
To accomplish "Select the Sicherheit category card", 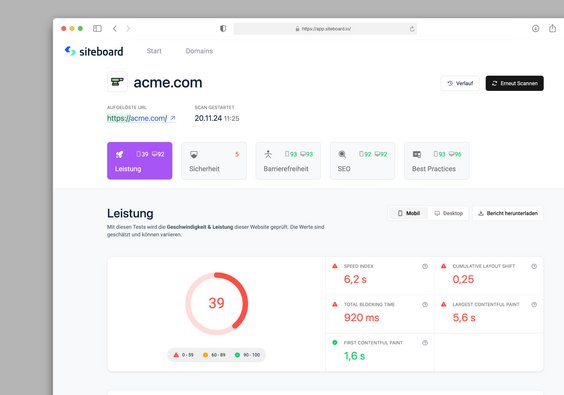I will (214, 161).
